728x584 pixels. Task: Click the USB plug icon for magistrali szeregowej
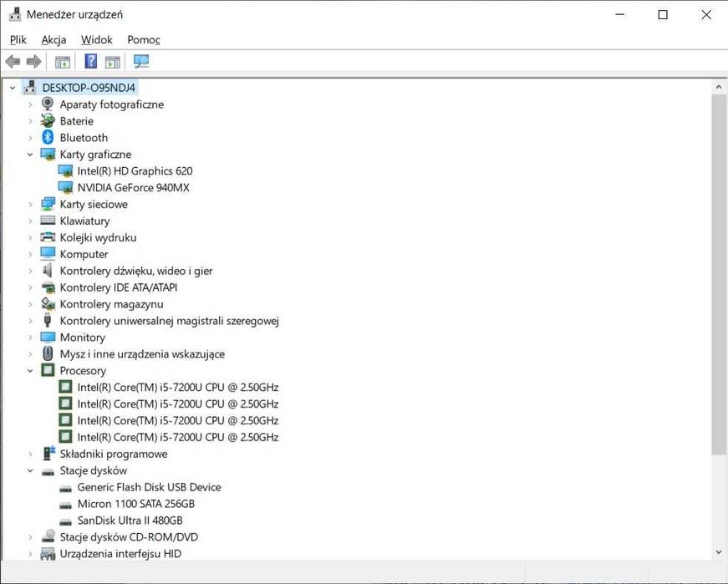click(x=48, y=320)
